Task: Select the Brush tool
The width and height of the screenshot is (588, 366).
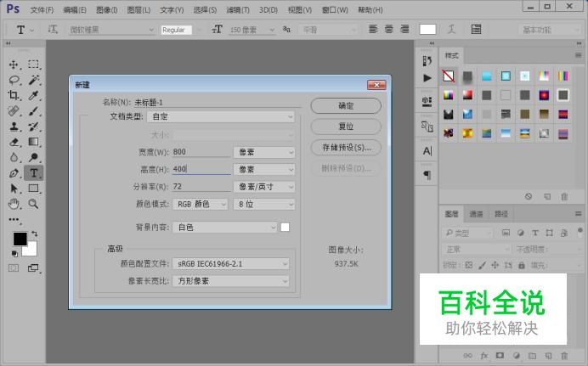Action: [x=34, y=111]
